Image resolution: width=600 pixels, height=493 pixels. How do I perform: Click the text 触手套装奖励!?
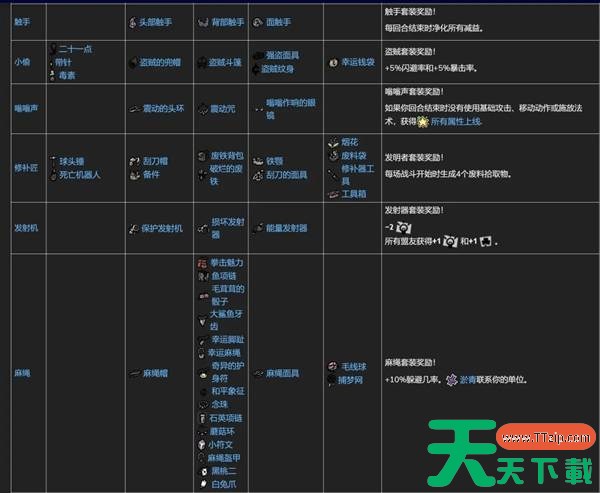pos(409,12)
